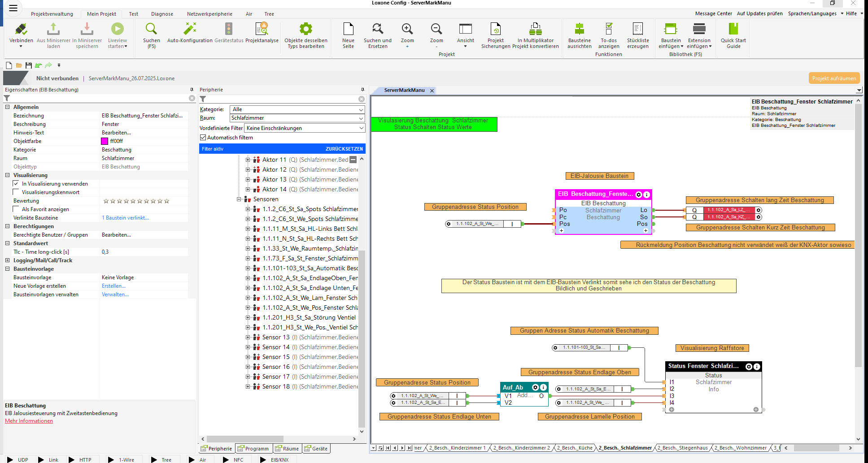Image resolution: width=868 pixels, height=463 pixels.
Task: Click the Verbinden connect icon
Action: coord(21,30)
